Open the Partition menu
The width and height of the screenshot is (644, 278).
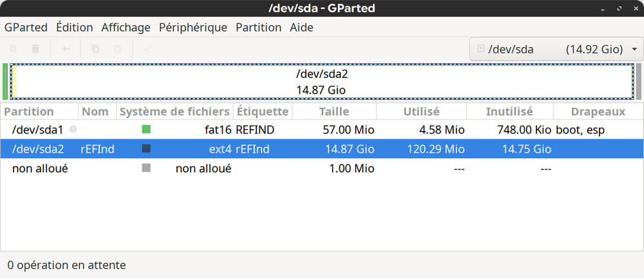coord(258,28)
